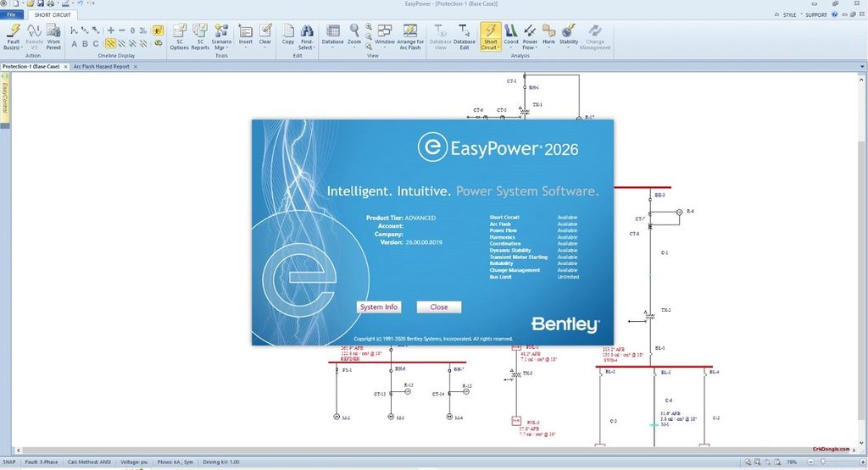The width and height of the screenshot is (868, 470).
Task: Click the horizontal scrollbar left arrow
Action: point(19,451)
